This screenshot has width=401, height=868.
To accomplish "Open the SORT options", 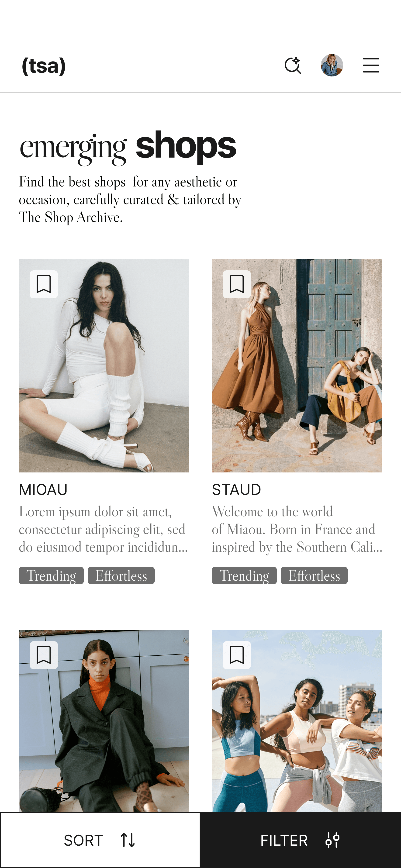I will (x=100, y=840).
